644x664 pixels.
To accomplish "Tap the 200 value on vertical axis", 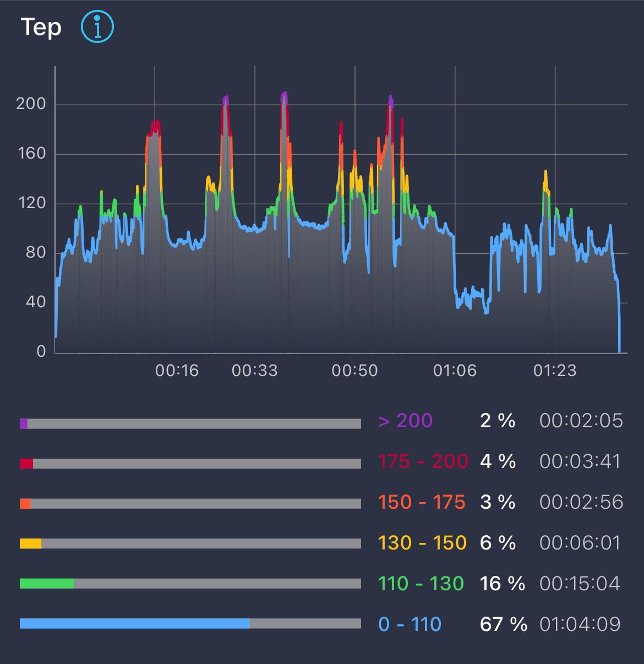I will (x=31, y=104).
